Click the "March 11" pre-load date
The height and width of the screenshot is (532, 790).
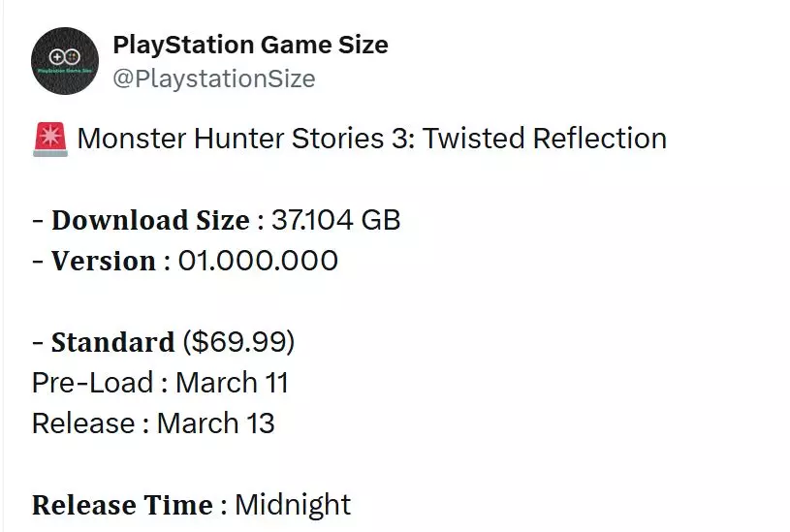click(x=232, y=383)
